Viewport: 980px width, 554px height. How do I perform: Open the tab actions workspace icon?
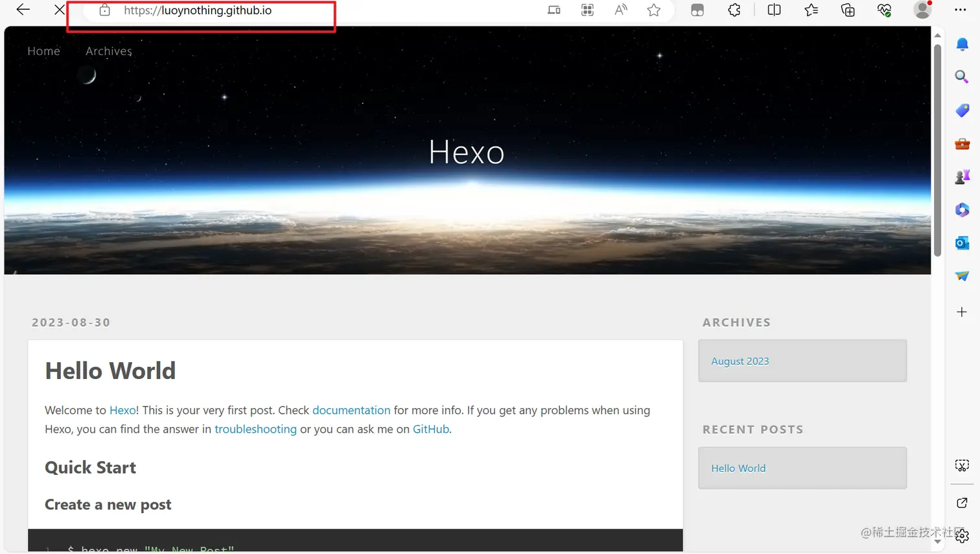[x=697, y=10]
